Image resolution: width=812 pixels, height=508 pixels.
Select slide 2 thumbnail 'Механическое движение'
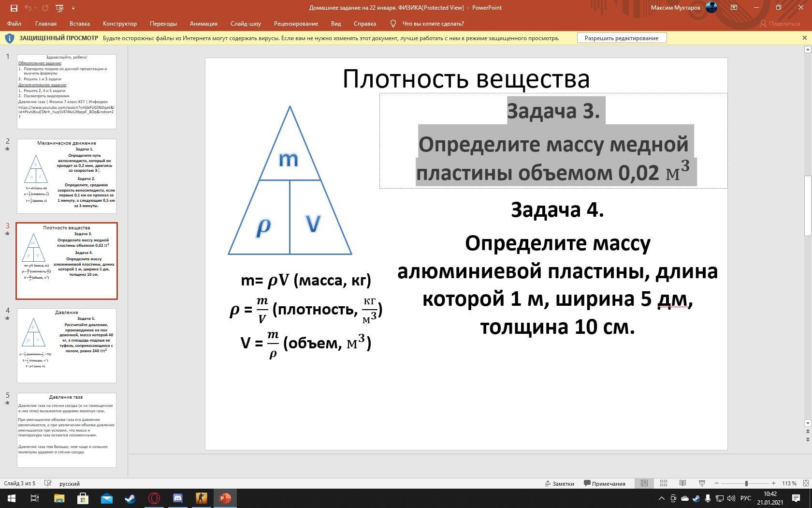point(67,176)
